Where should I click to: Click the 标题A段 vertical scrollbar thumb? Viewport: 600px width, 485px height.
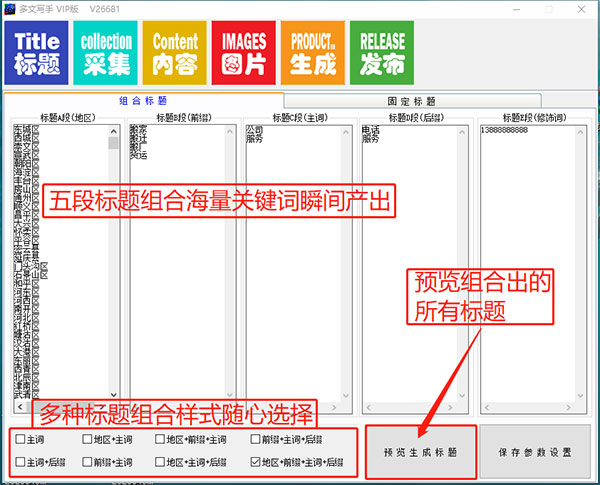pos(114,143)
